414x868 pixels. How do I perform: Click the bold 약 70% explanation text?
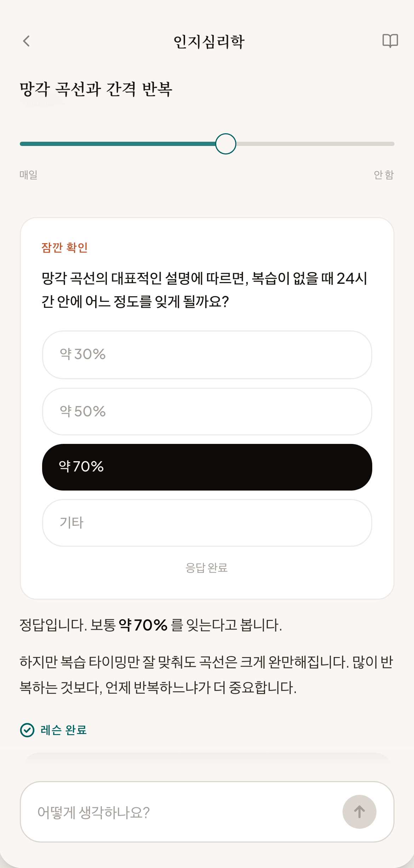(x=143, y=625)
